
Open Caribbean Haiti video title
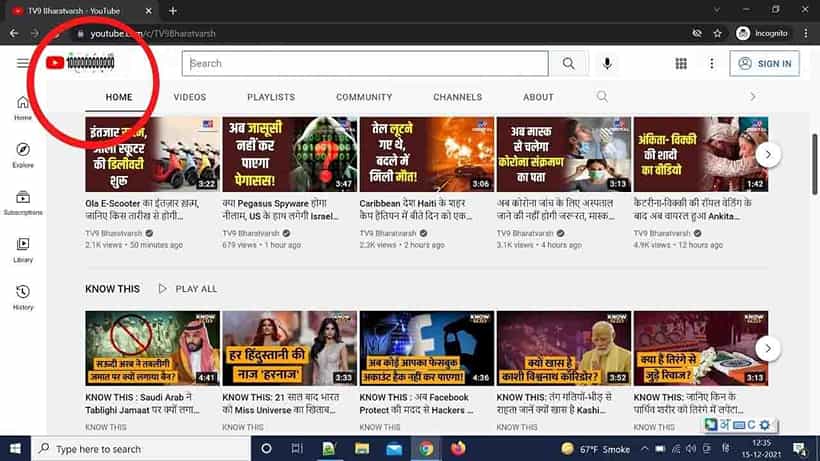pyautogui.click(x=416, y=209)
